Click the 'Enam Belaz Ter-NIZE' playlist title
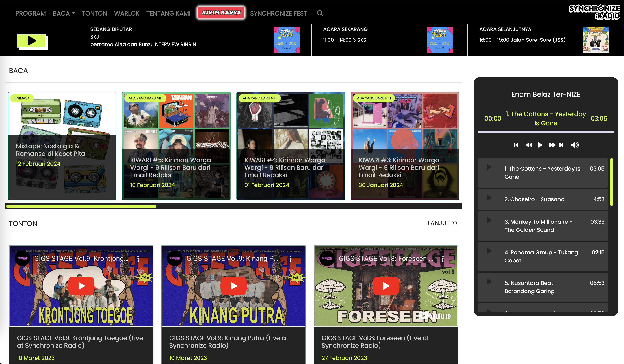The height and width of the screenshot is (364, 624). (546, 94)
